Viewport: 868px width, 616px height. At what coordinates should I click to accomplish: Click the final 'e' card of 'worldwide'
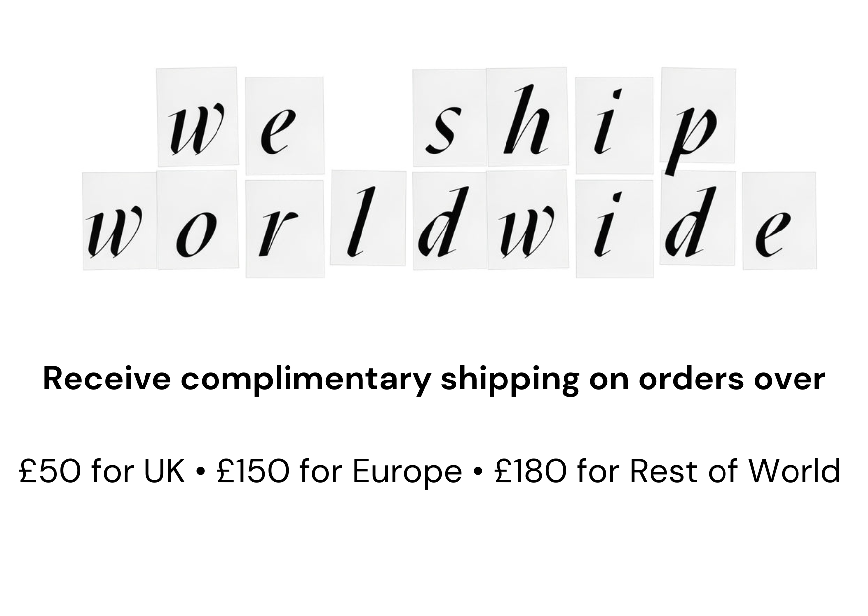point(779,221)
